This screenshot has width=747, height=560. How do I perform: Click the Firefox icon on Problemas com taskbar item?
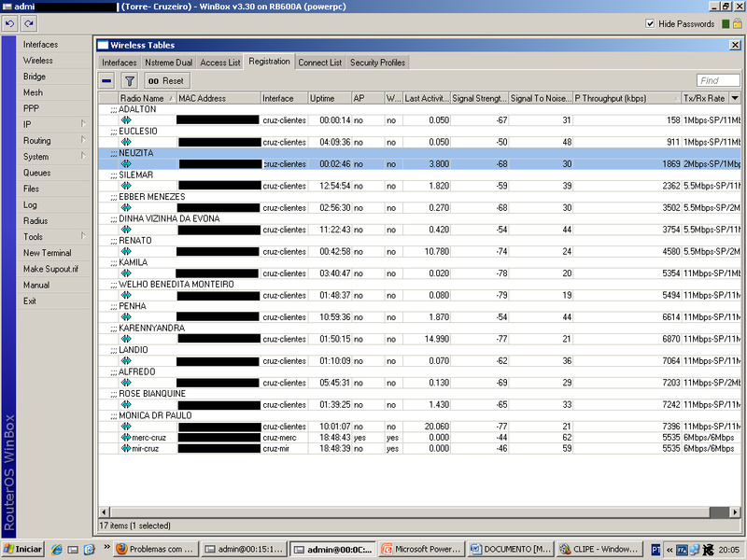pyautogui.click(x=122, y=549)
